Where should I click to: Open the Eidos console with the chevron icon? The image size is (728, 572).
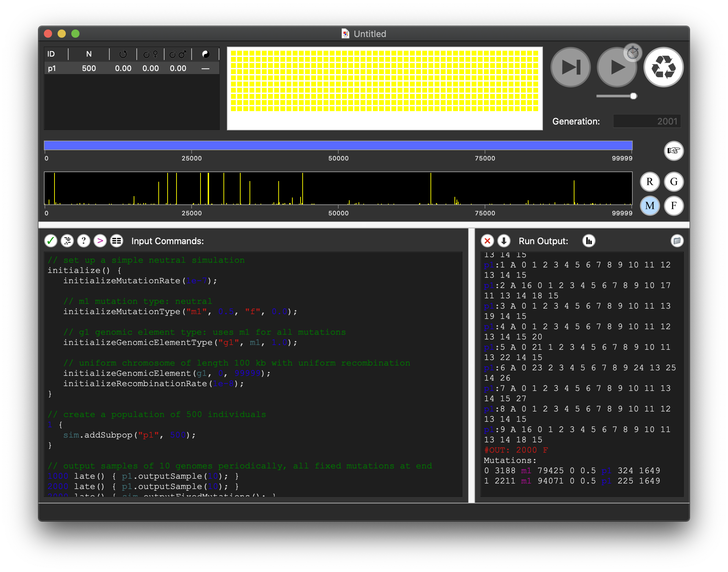(x=100, y=241)
